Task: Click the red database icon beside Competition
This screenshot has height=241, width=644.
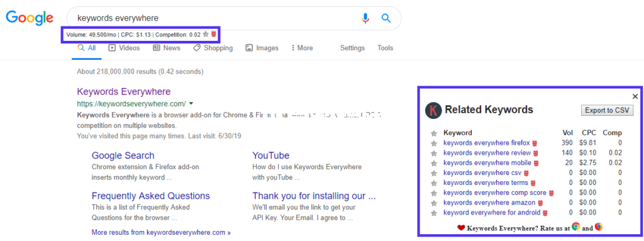Action: (x=214, y=35)
